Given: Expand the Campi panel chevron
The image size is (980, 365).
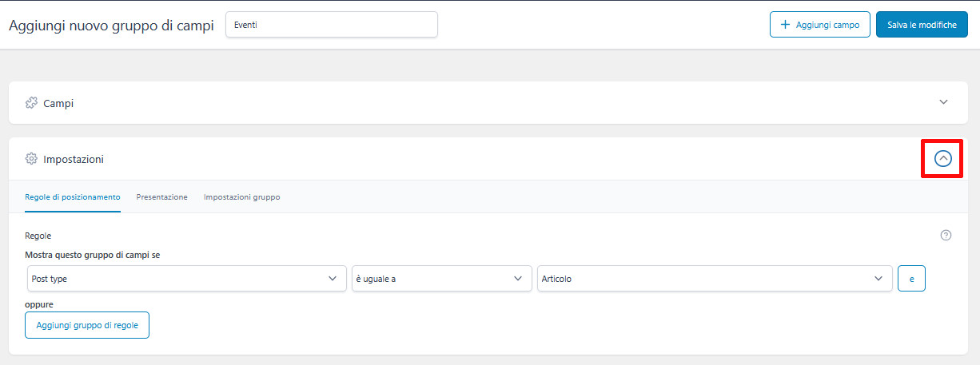Looking at the screenshot, I should point(944,102).
